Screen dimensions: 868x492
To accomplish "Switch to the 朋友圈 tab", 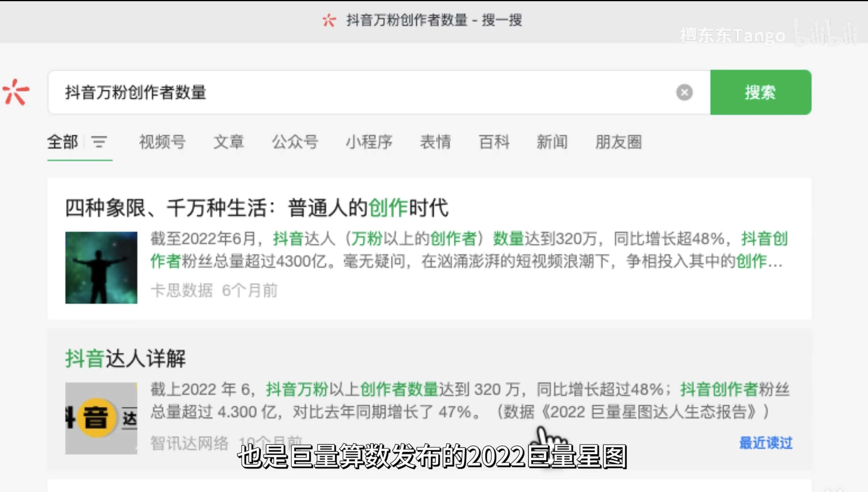I will coord(619,142).
